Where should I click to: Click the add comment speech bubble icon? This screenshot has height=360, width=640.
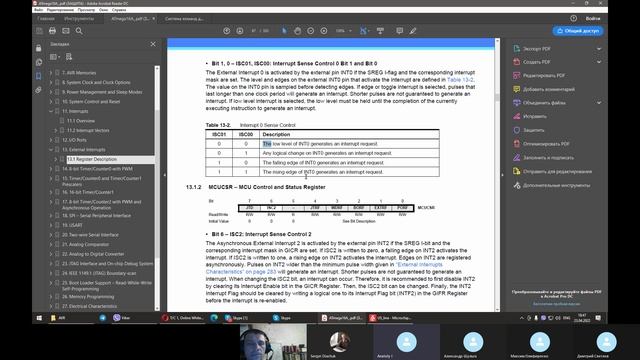click(400, 31)
